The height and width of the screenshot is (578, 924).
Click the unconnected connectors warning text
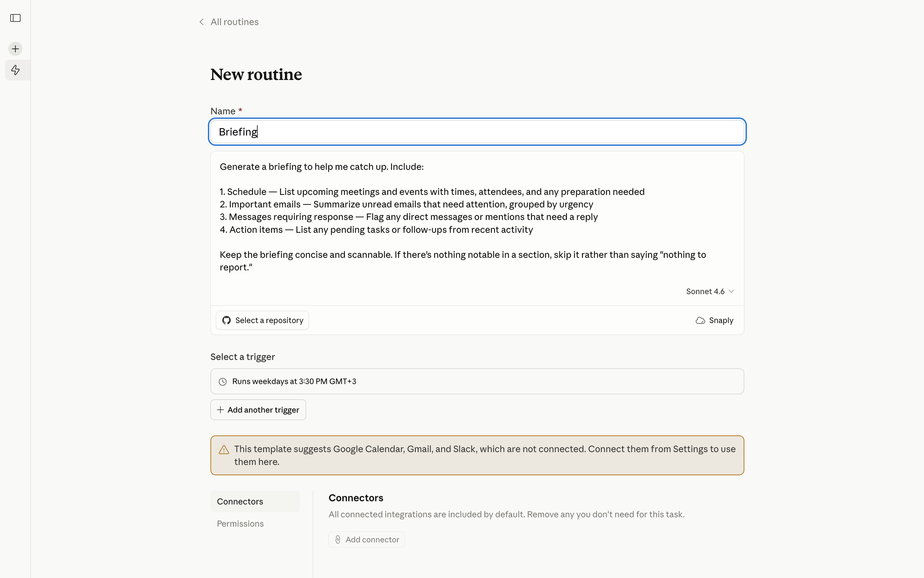485,455
